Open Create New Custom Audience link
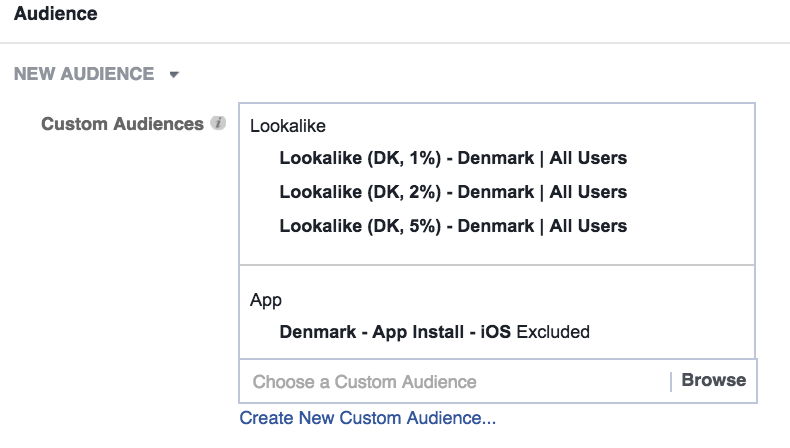This screenshot has height=448, width=790. 367,418
